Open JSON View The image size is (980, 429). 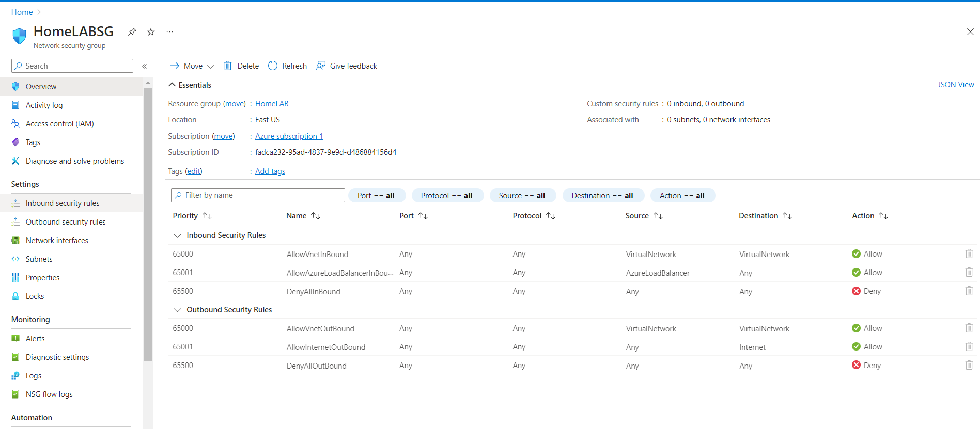coord(956,85)
